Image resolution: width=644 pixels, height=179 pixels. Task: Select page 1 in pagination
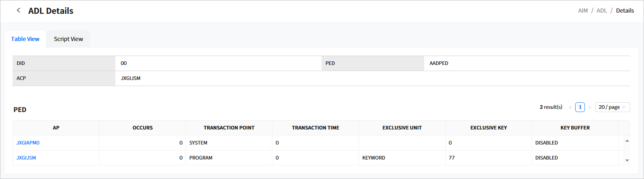coord(580,107)
